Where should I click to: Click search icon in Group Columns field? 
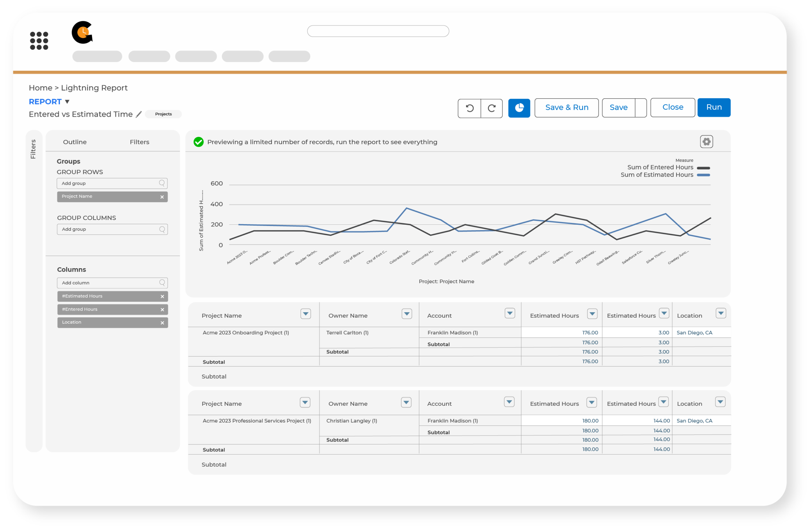(x=162, y=230)
